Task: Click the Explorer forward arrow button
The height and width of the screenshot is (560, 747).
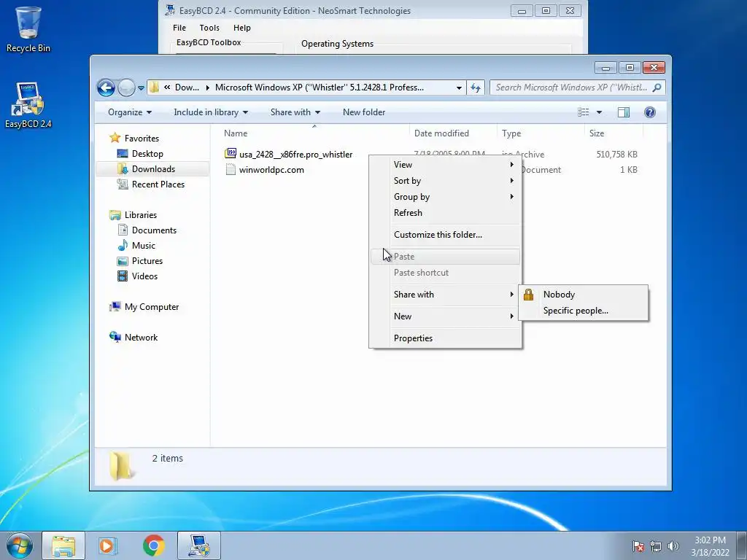Action: (x=126, y=87)
